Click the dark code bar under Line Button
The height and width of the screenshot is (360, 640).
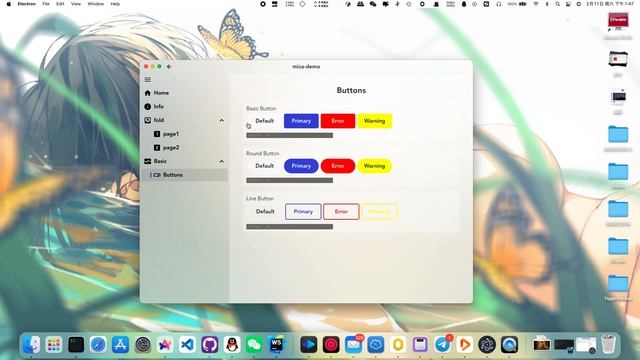point(289,227)
